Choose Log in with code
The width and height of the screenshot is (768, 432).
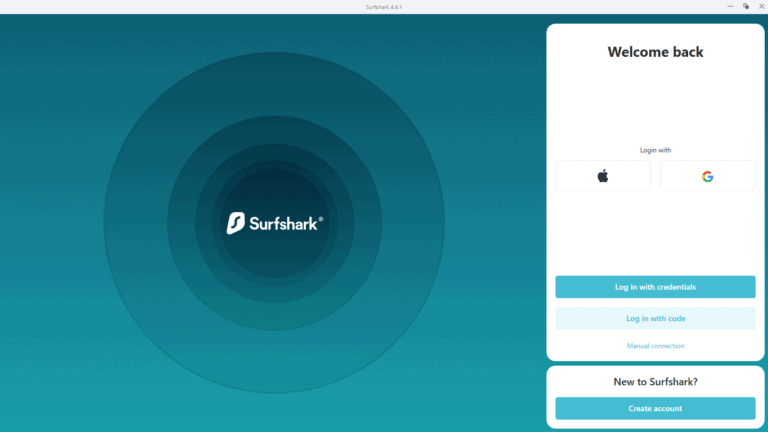click(x=655, y=318)
